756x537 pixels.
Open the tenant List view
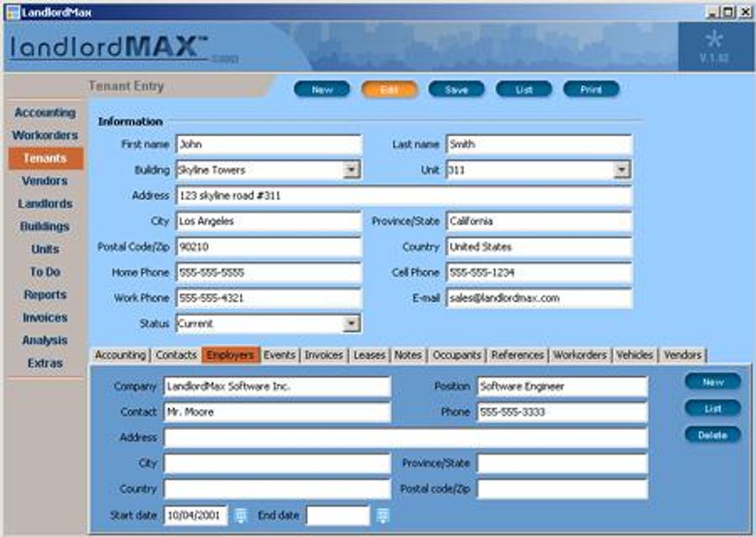point(524,89)
